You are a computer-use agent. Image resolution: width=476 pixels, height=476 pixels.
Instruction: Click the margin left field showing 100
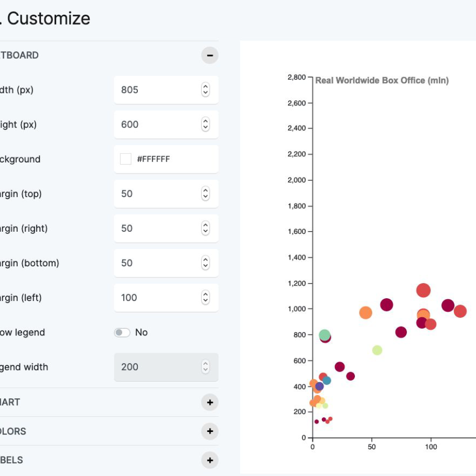point(157,297)
